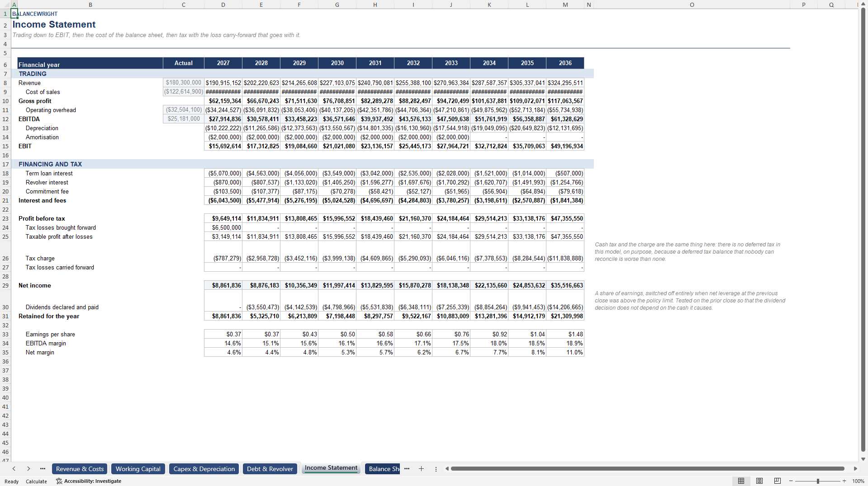Open Accessibility: Investigate status item
This screenshot has height=486, width=868.
(89, 481)
